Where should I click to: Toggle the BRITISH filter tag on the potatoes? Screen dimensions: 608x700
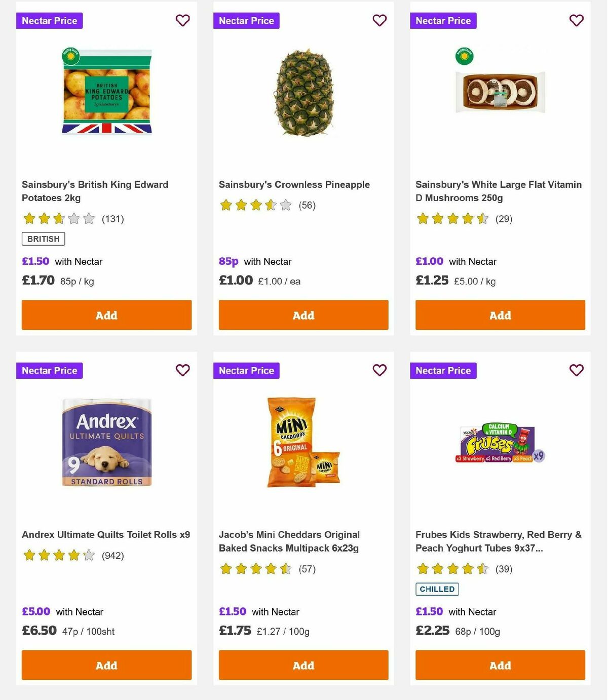click(43, 239)
